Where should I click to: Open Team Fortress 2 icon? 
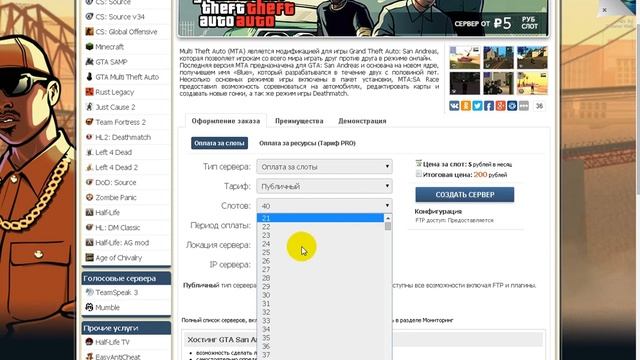89,122
